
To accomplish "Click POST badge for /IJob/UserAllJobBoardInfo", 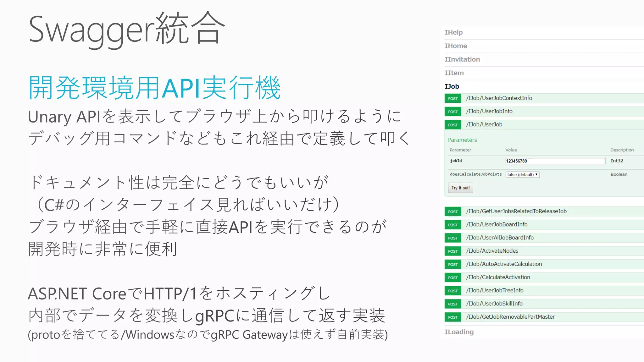I will point(453,238).
